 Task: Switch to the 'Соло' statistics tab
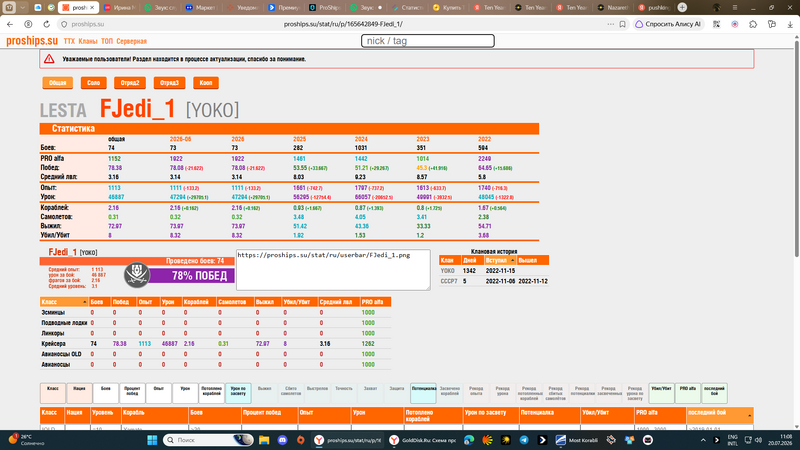point(93,83)
